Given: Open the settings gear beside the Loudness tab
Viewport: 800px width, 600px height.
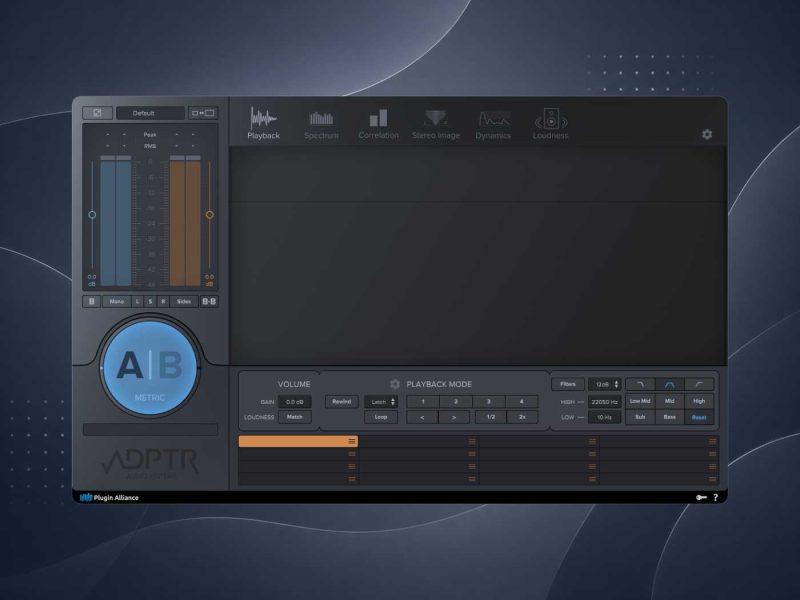Looking at the screenshot, I should (707, 134).
